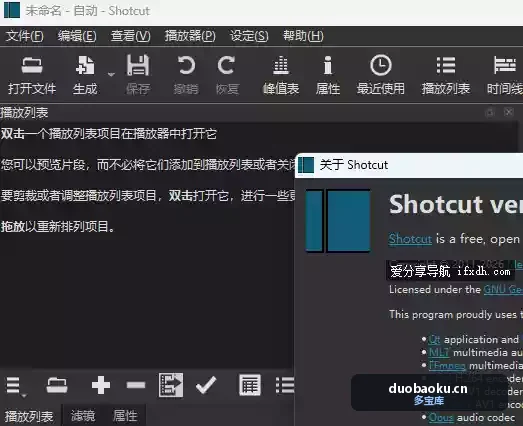This screenshot has width=523, height=426.
Task: Switch to the 滤镜 filters tab
Action: (x=83, y=416)
